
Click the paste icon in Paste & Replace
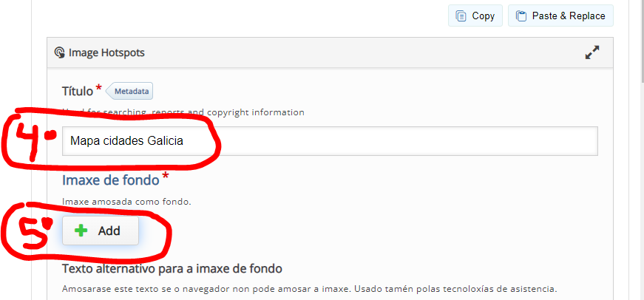[x=521, y=16]
